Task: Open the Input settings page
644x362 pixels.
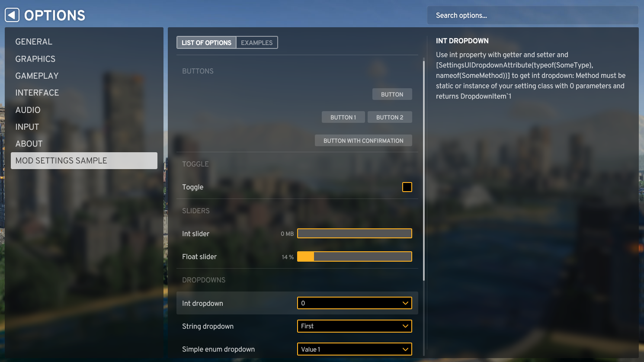Action: tap(27, 127)
